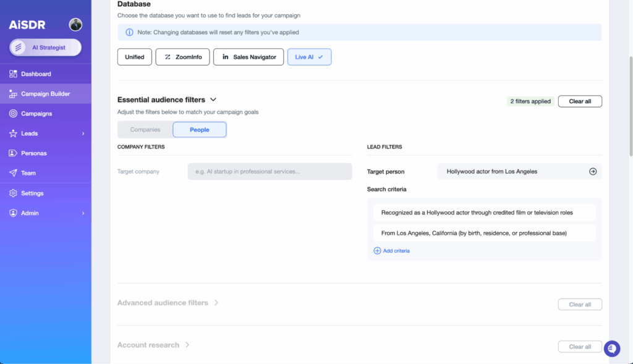This screenshot has width=633, height=364.
Task: Open the AI Strategist button
Action: pos(45,48)
